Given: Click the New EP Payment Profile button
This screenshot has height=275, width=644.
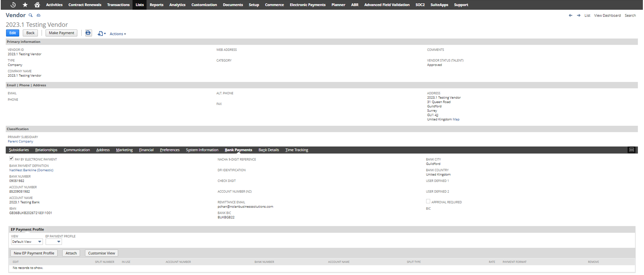Looking at the screenshot, I should point(34,253).
